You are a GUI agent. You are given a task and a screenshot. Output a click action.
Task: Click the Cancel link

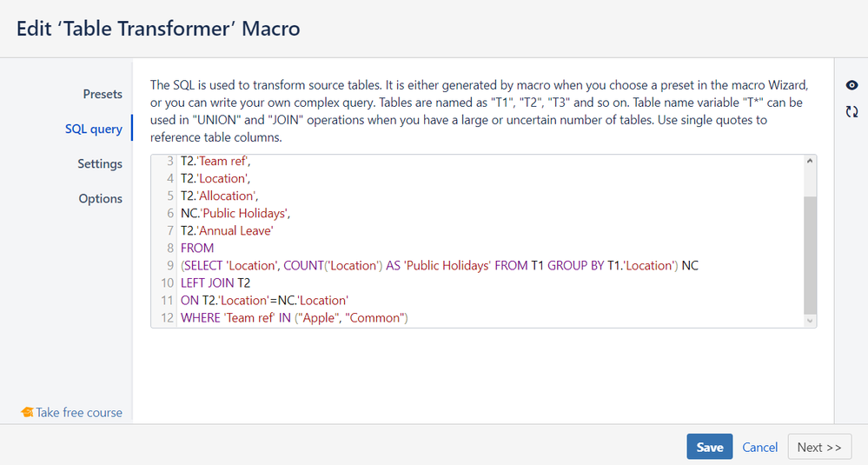[x=759, y=447]
